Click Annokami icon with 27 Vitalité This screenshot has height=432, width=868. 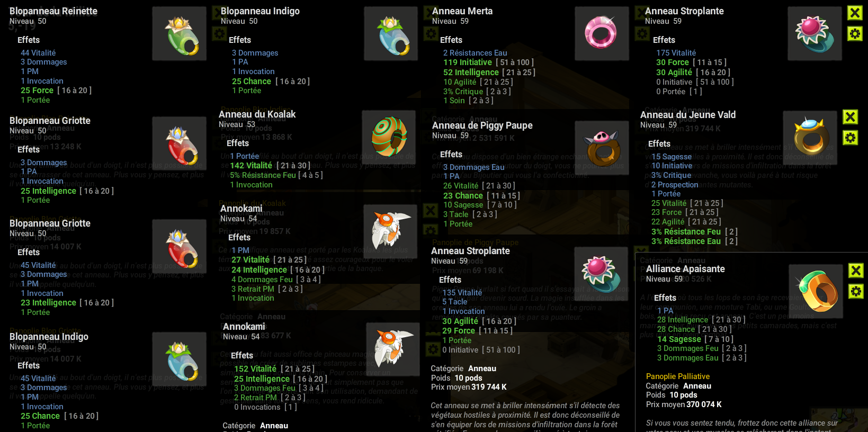pyautogui.click(x=391, y=230)
